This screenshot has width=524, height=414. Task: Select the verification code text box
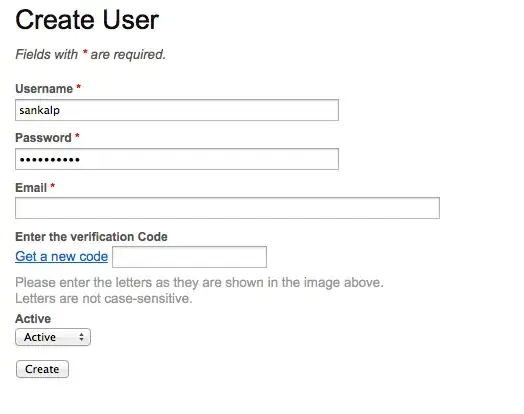click(189, 257)
